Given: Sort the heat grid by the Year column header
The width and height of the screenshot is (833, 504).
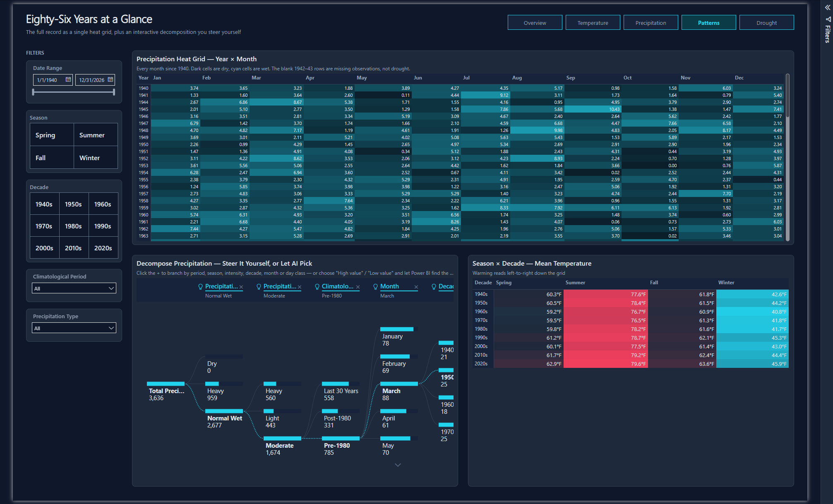Looking at the screenshot, I should pos(144,78).
